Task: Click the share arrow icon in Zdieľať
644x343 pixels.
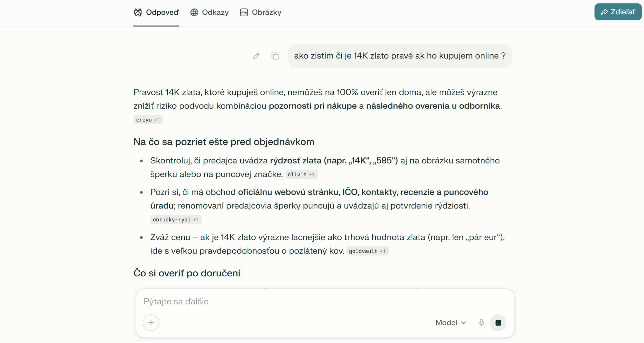Action: pyautogui.click(x=604, y=12)
